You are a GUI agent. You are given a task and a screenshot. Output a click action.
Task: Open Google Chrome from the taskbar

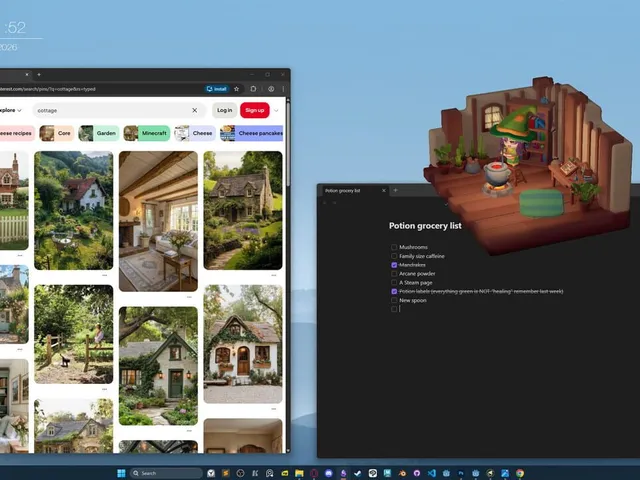(x=520, y=473)
